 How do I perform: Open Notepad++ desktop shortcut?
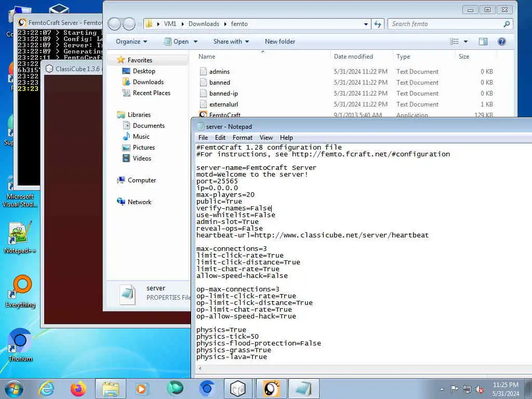[20, 237]
